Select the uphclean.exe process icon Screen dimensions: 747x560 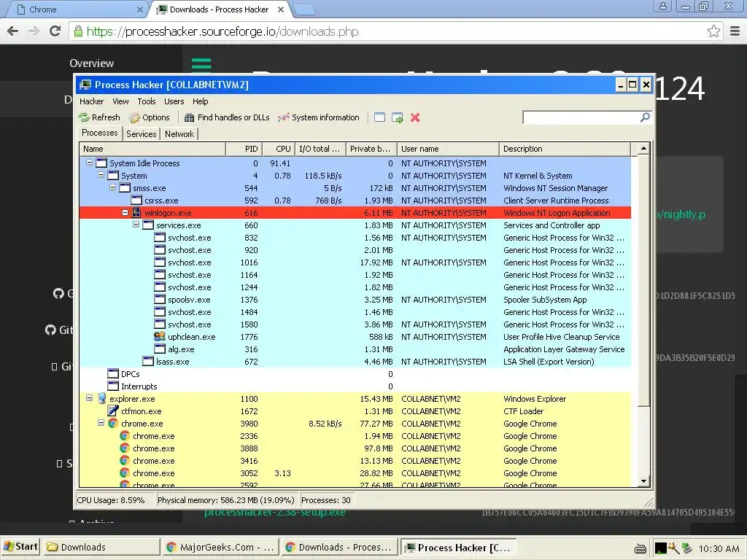coord(160,336)
